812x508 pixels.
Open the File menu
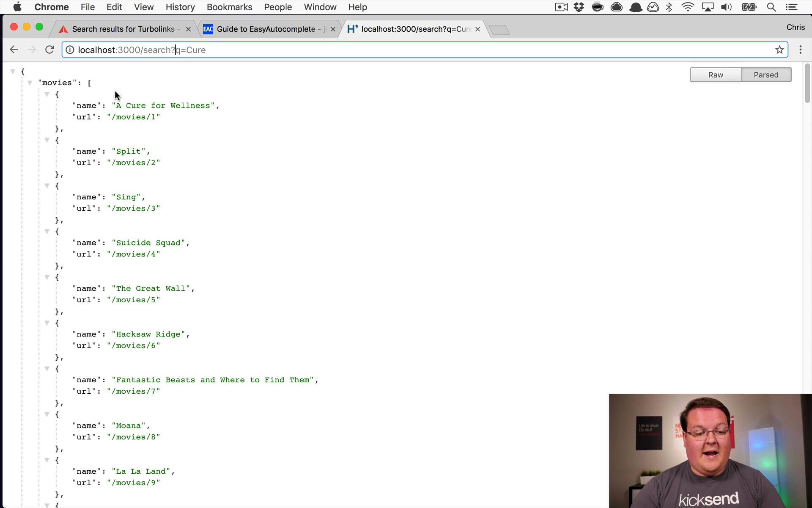click(x=88, y=7)
